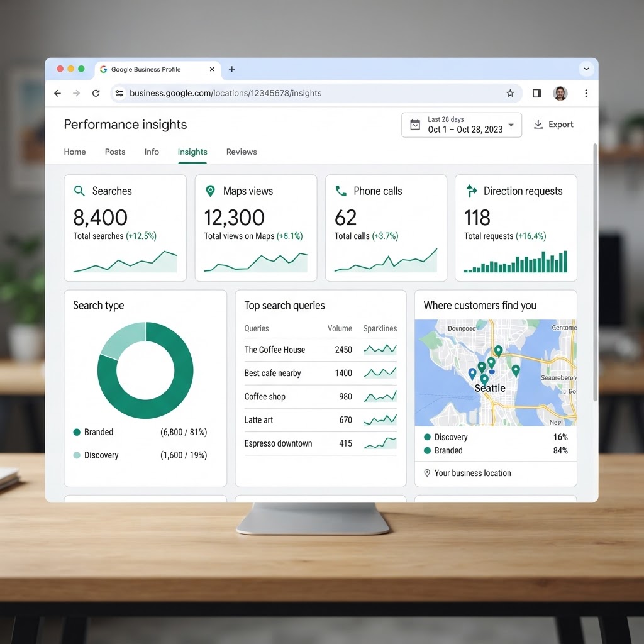644x644 pixels.
Task: Click the light green Discovery legend dot
Action: coord(77,455)
